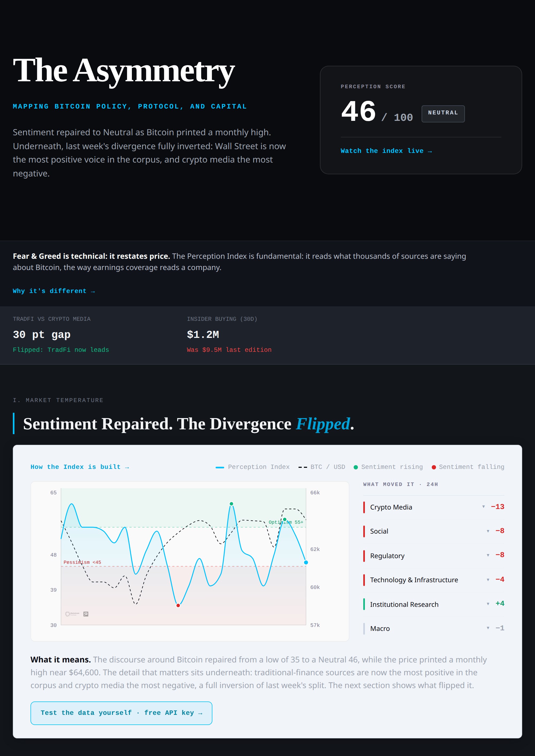Click the 'Institutional Research' row label
Screen dimensions: 535x756
(404, 604)
